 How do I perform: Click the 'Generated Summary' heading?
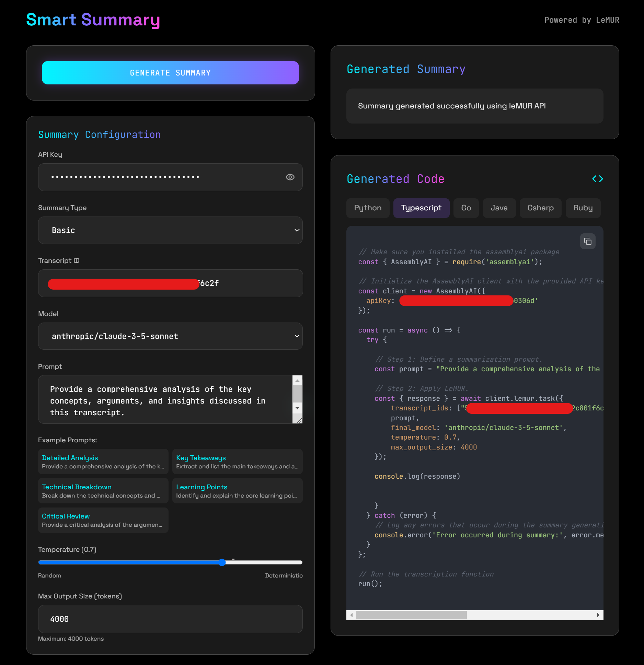pyautogui.click(x=406, y=69)
